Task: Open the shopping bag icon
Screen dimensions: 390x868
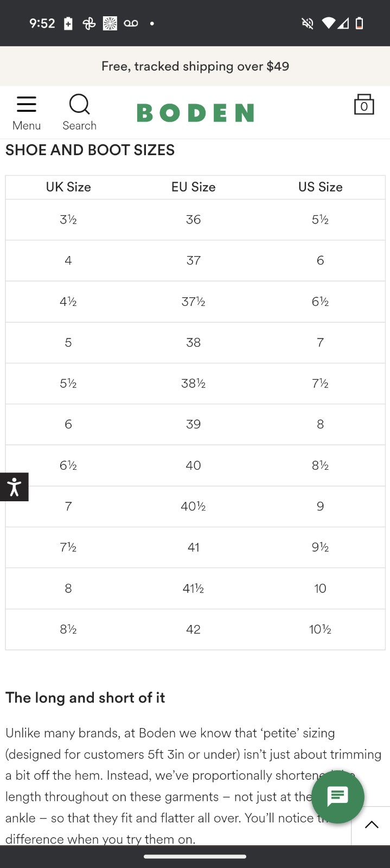Action: [x=363, y=104]
